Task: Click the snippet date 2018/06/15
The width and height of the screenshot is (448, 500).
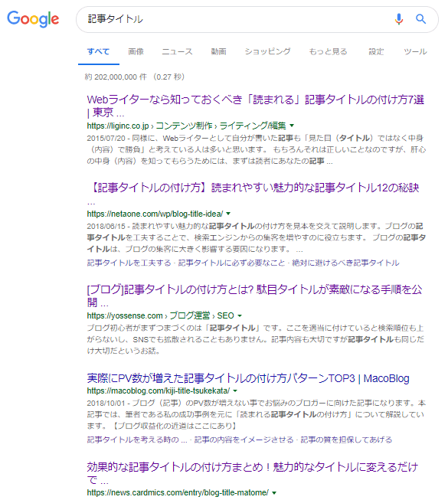Action: [x=106, y=227]
